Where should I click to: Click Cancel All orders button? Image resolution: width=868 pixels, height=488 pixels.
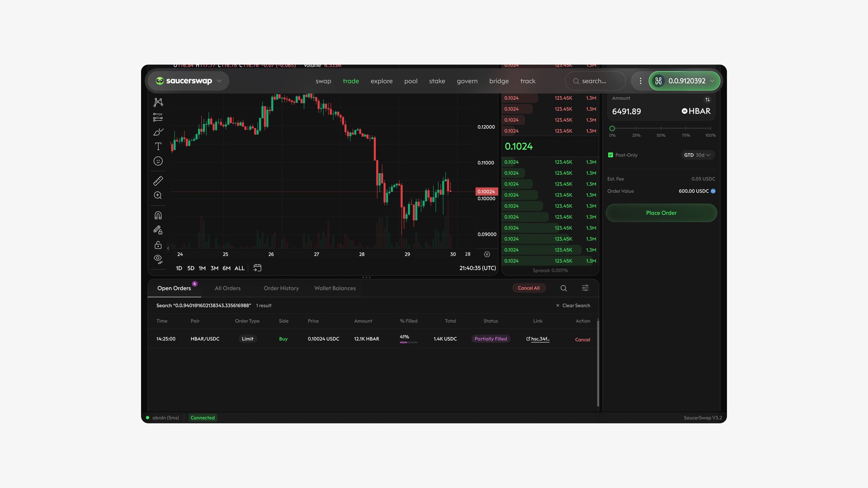pyautogui.click(x=528, y=288)
